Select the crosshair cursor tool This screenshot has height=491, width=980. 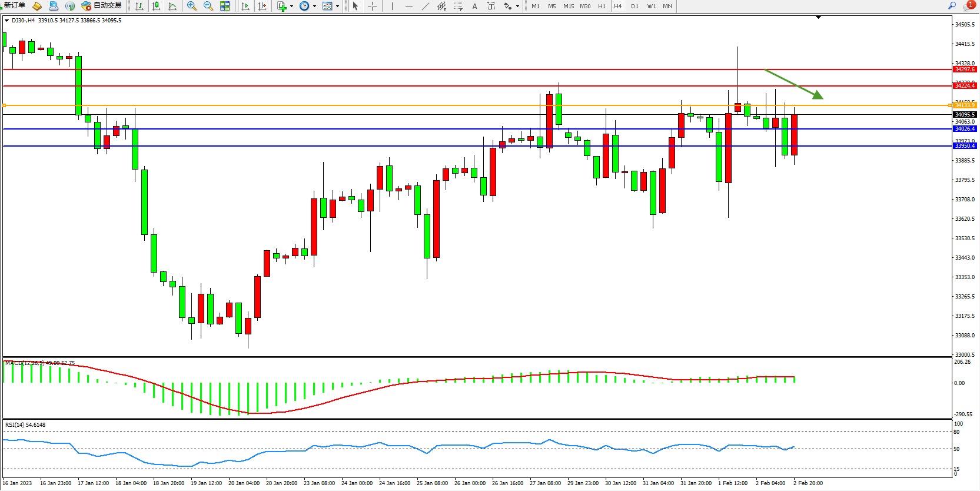pos(373,6)
